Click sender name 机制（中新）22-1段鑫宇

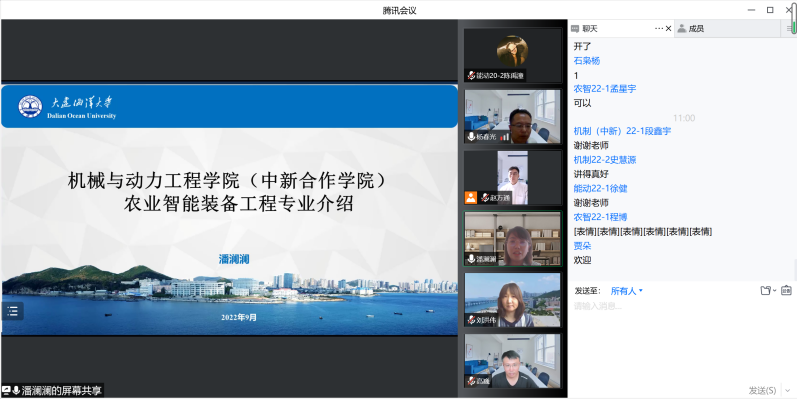click(622, 131)
